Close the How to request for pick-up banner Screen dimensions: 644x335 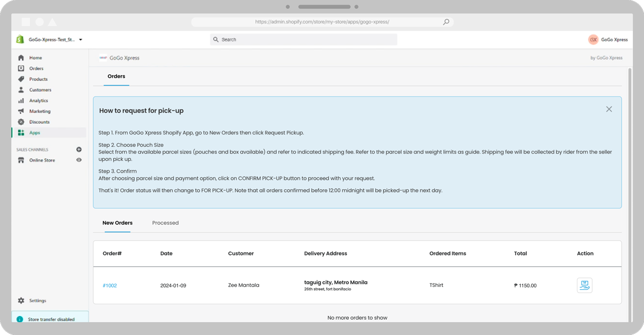pos(609,109)
